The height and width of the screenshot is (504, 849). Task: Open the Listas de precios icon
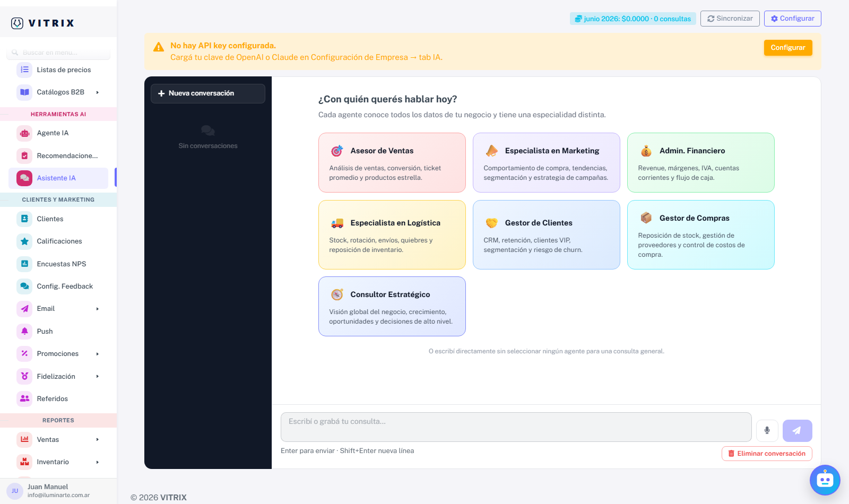(x=24, y=69)
